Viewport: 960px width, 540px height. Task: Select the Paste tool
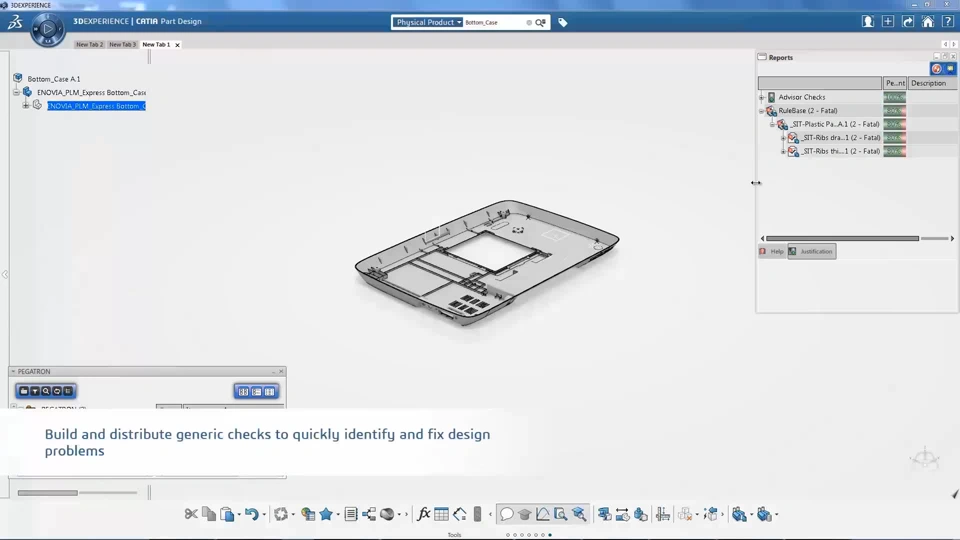[x=227, y=514]
